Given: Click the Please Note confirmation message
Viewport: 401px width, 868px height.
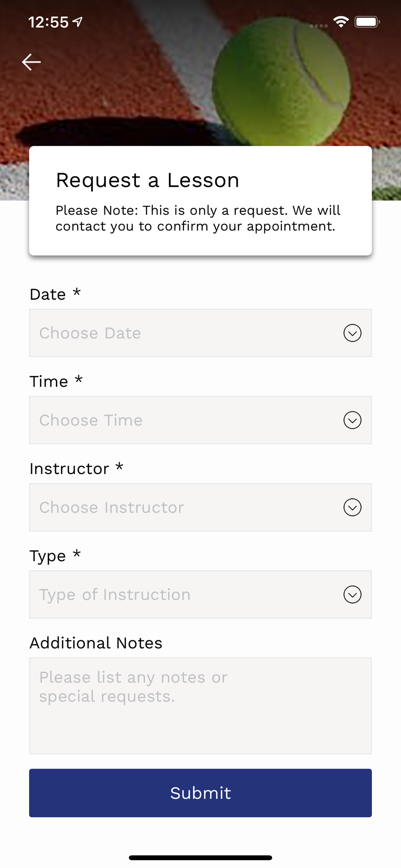Looking at the screenshot, I should pos(197,218).
